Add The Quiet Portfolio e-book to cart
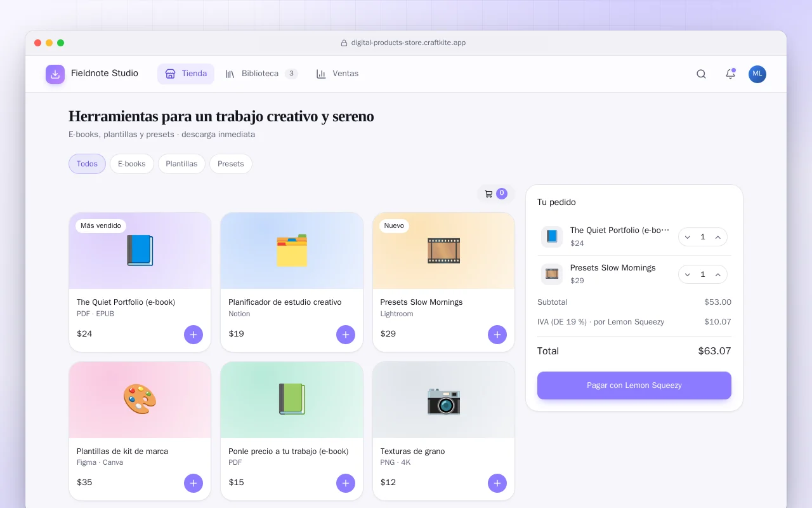This screenshot has width=812, height=508. (193, 335)
